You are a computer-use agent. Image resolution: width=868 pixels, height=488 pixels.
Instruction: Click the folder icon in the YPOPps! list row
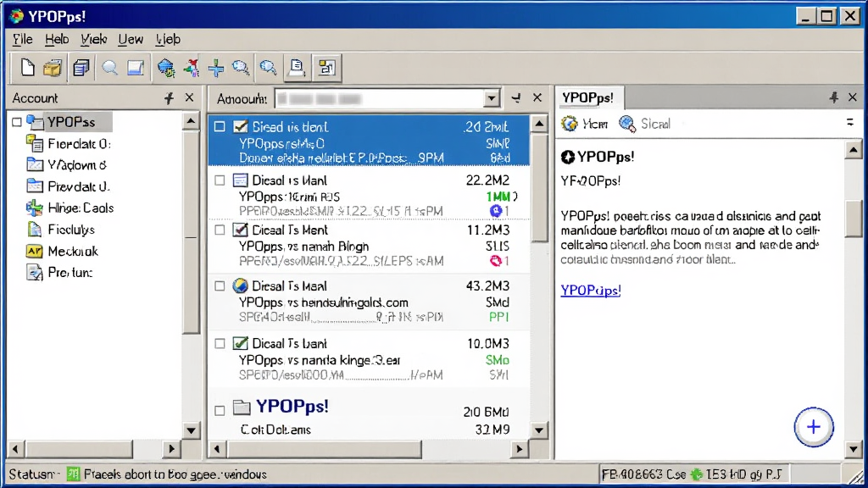[242, 408]
